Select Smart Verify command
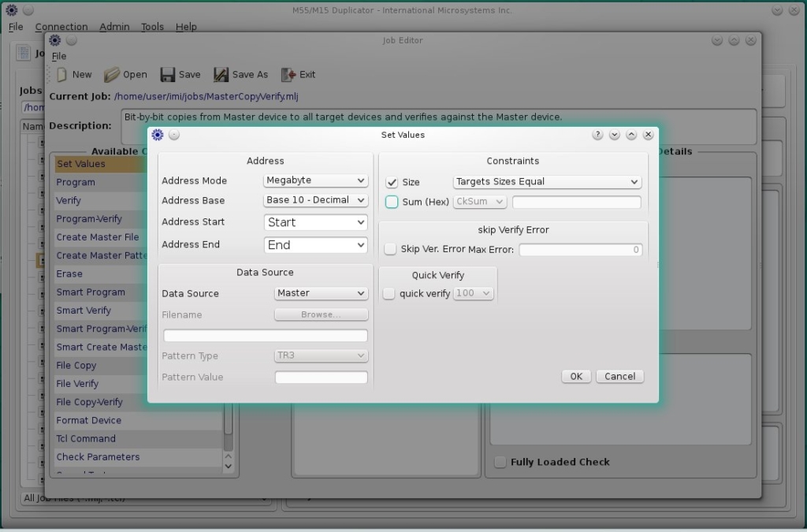The width and height of the screenshot is (807, 532). click(x=102, y=311)
